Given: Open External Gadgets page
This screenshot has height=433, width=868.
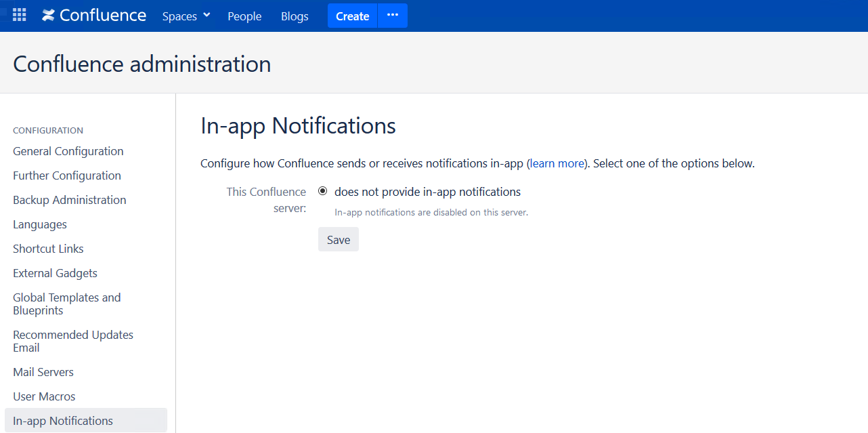Looking at the screenshot, I should 55,273.
